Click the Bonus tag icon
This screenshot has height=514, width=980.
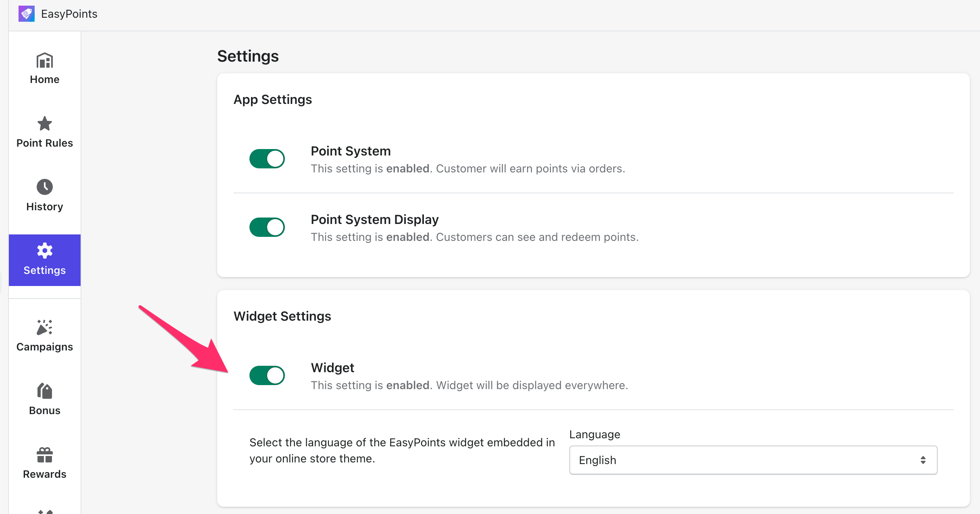(44, 391)
